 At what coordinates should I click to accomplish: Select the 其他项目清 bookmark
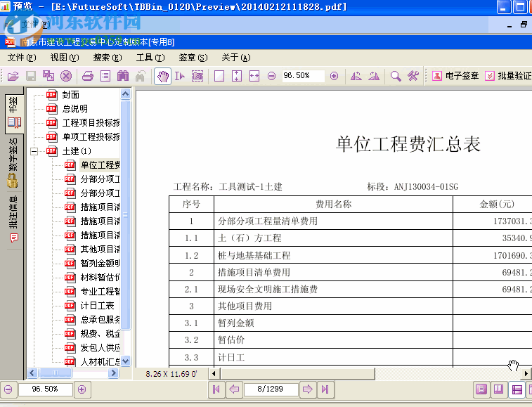point(100,250)
